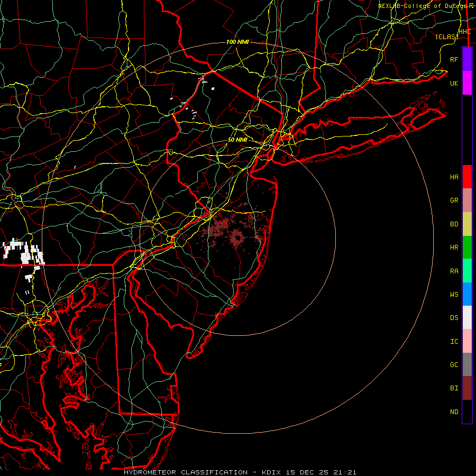Click the BD legend label

[x=454, y=224]
